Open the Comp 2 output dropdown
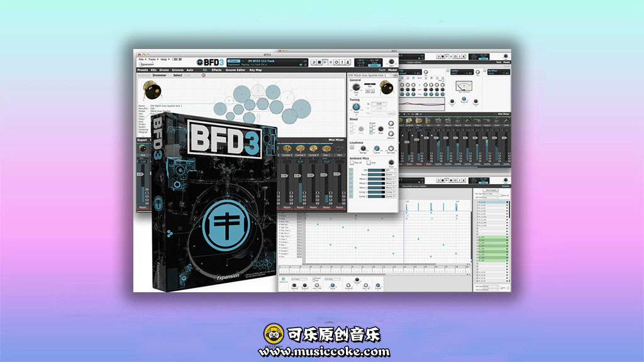Screen dimensions: 644x362 tap(391, 197)
